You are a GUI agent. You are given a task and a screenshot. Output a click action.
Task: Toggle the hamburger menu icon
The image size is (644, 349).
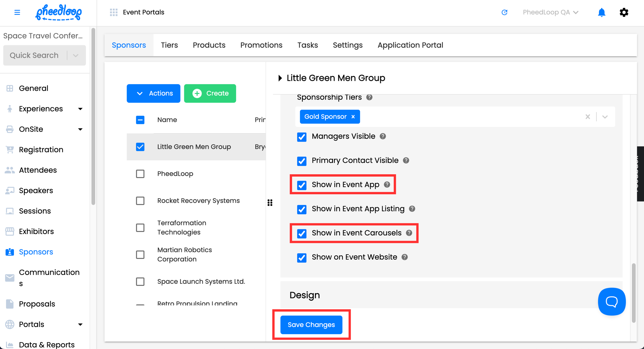(17, 12)
